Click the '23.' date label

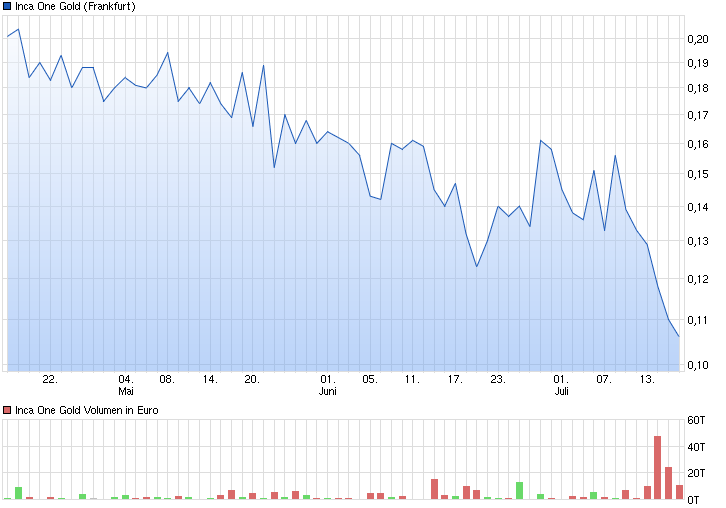498,380
